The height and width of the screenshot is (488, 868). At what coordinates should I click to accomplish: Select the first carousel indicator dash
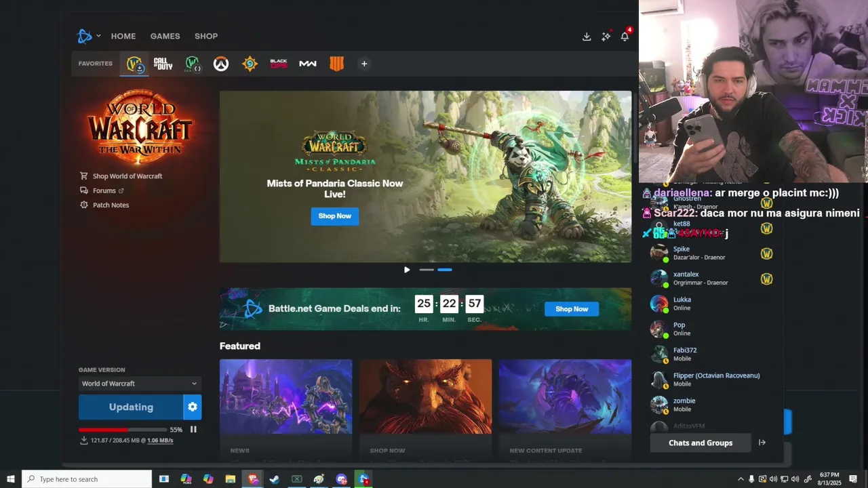click(x=427, y=270)
